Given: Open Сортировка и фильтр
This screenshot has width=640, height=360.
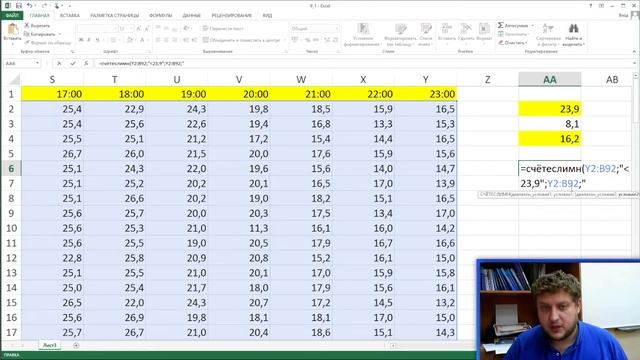Looking at the screenshot, I should point(548,34).
